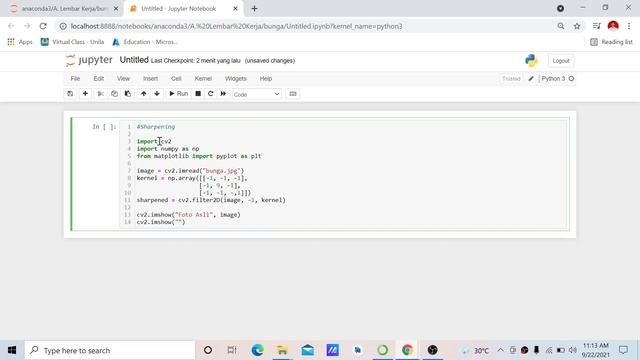Click the In [ ] cell prompt
640x360 pixels.
[x=104, y=127]
